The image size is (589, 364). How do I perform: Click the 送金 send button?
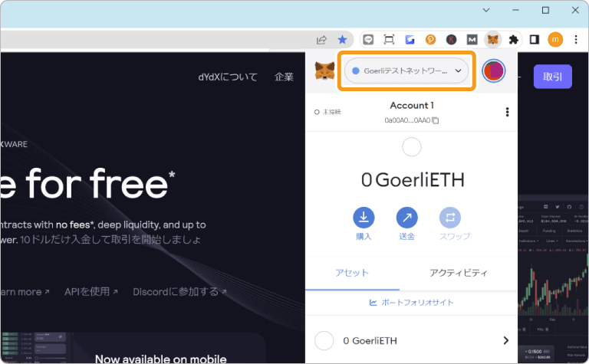(406, 224)
